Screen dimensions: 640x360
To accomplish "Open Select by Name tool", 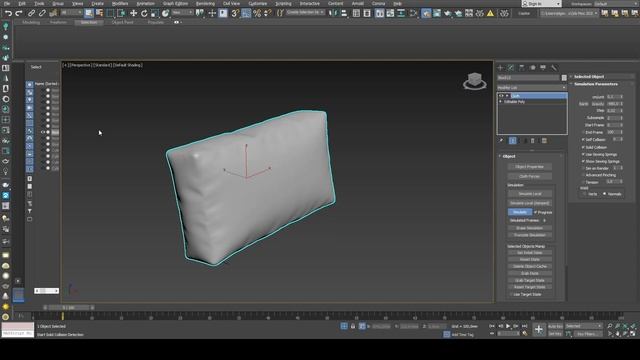I will click(99, 13).
